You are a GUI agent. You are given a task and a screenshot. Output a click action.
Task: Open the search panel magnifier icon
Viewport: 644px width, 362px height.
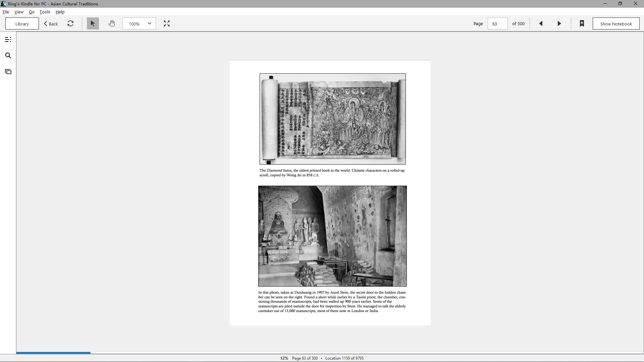[x=8, y=56]
